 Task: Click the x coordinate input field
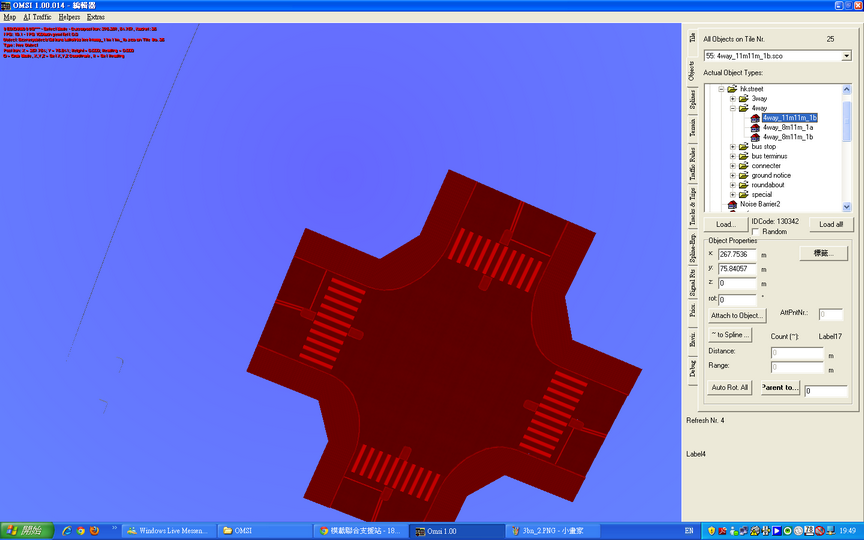pos(737,255)
